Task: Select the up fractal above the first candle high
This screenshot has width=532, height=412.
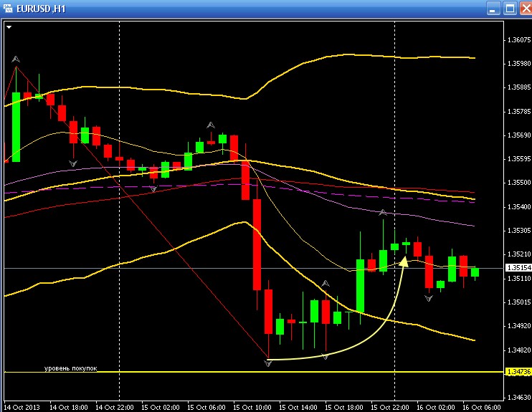Action: pos(16,59)
